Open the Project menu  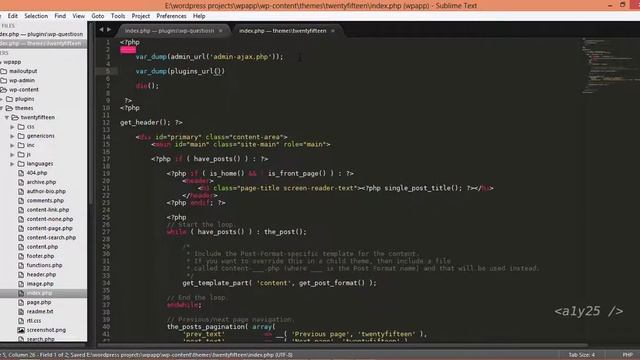coord(140,16)
